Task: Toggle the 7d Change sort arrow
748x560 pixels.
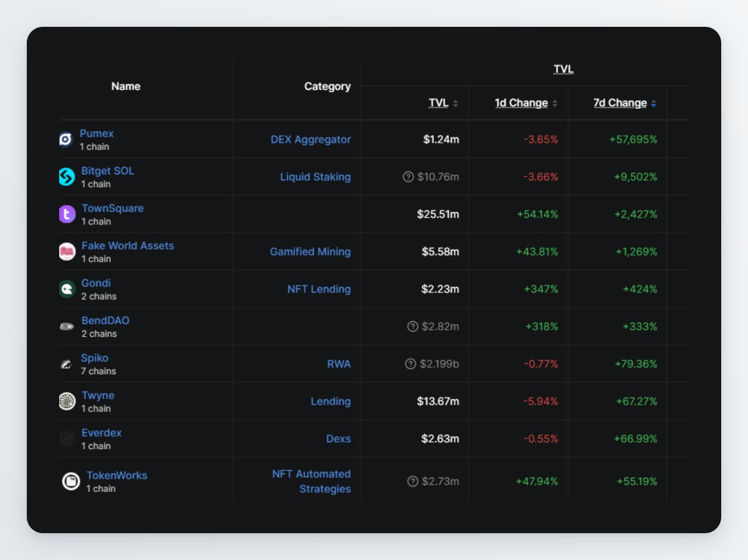Action: [x=653, y=104]
